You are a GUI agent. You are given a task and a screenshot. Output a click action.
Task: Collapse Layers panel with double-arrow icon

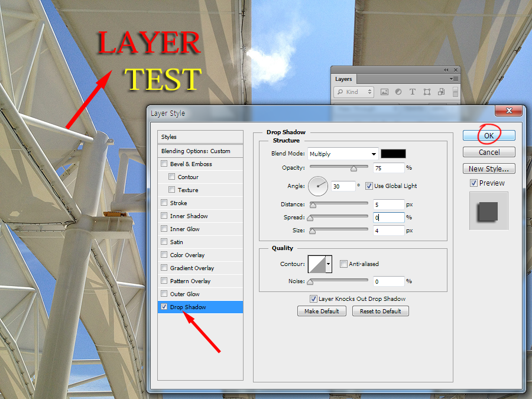[x=446, y=70]
